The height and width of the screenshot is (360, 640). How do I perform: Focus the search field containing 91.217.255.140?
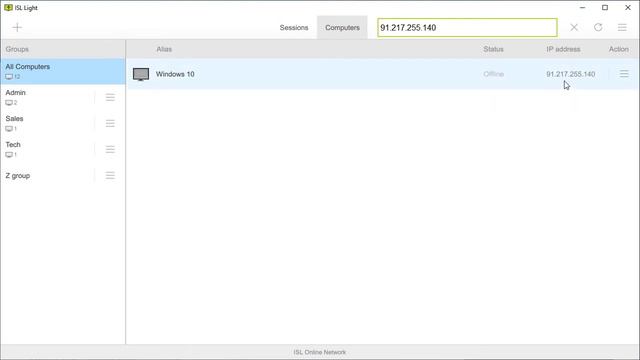pos(467,27)
